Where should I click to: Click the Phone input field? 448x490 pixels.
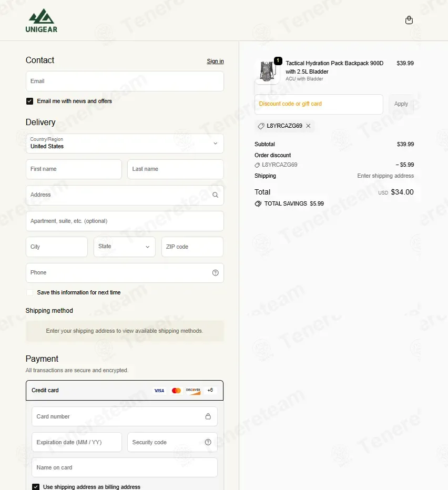coord(125,273)
